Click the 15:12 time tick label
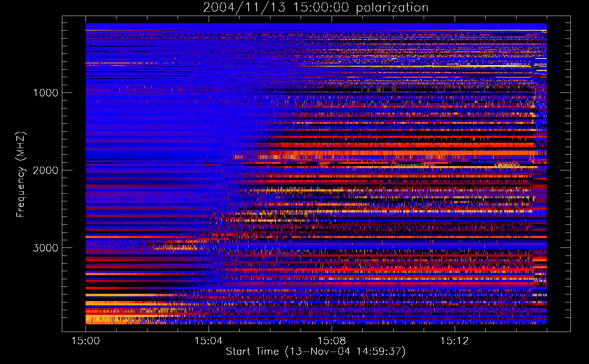This screenshot has width=589, height=364. point(454,341)
